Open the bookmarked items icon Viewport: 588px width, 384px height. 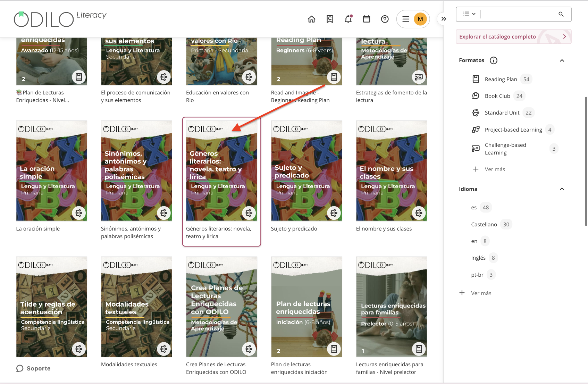click(x=330, y=19)
